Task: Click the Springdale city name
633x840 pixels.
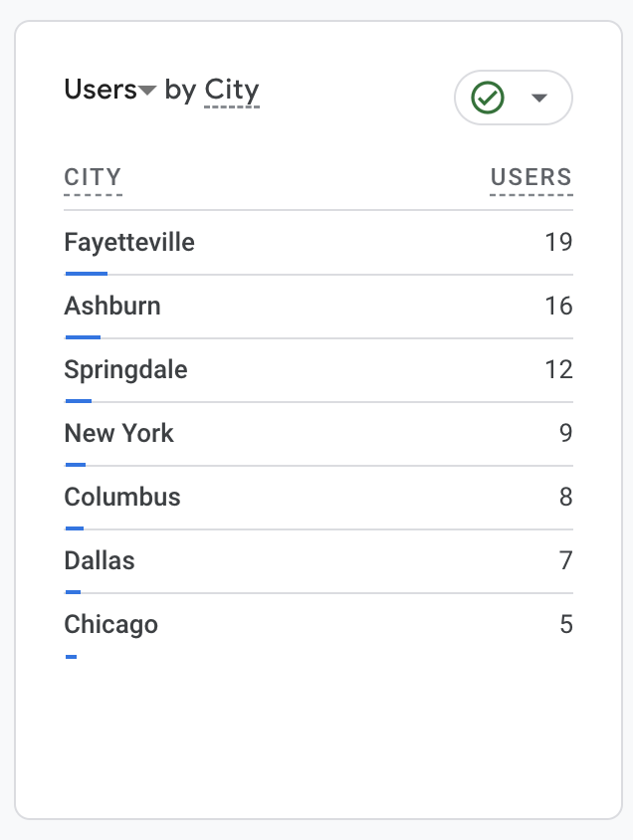Action: [125, 369]
